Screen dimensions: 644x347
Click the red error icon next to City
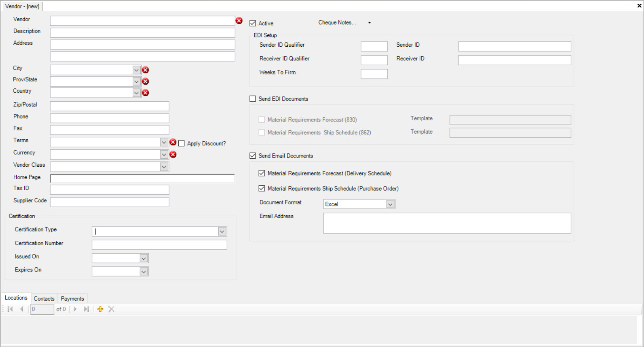pos(145,70)
